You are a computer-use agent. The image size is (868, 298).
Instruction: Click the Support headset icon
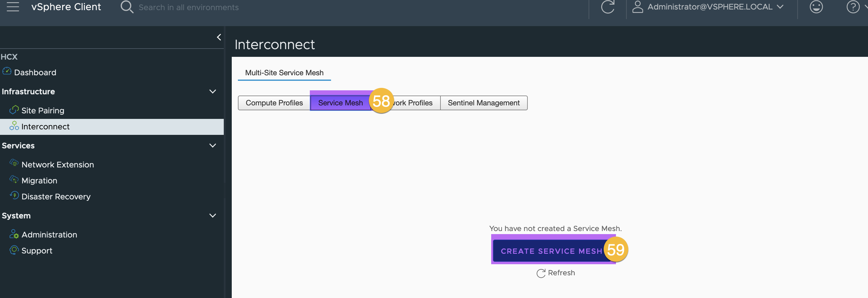pyautogui.click(x=14, y=249)
